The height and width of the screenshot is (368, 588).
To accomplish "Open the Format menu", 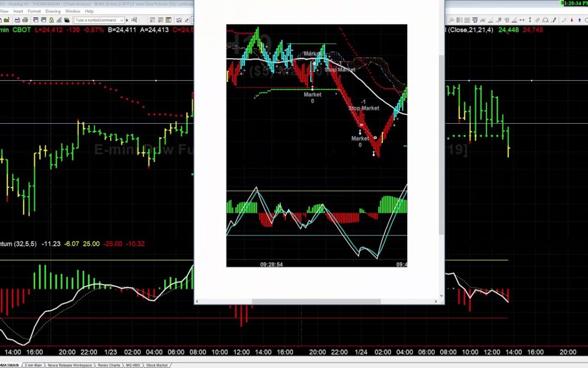I will (34, 11).
